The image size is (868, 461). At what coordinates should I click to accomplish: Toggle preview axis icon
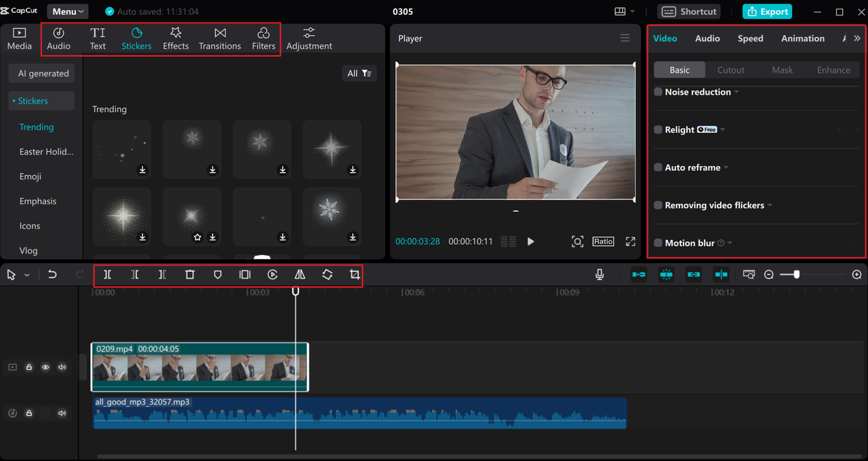point(721,275)
